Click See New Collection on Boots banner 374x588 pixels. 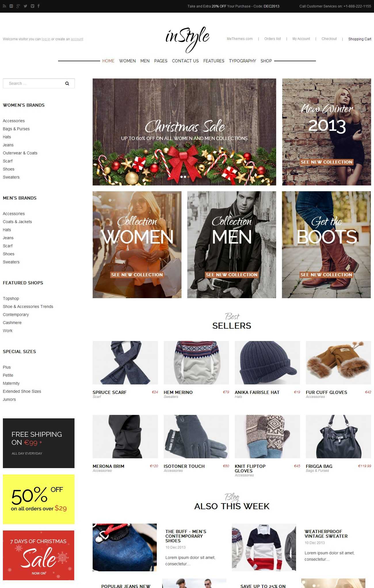[326, 275]
